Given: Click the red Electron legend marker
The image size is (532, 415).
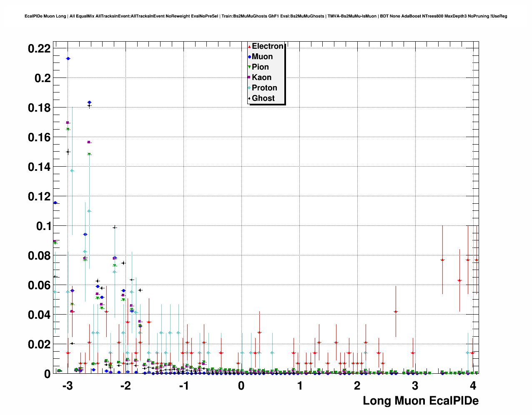Looking at the screenshot, I should click(249, 46).
